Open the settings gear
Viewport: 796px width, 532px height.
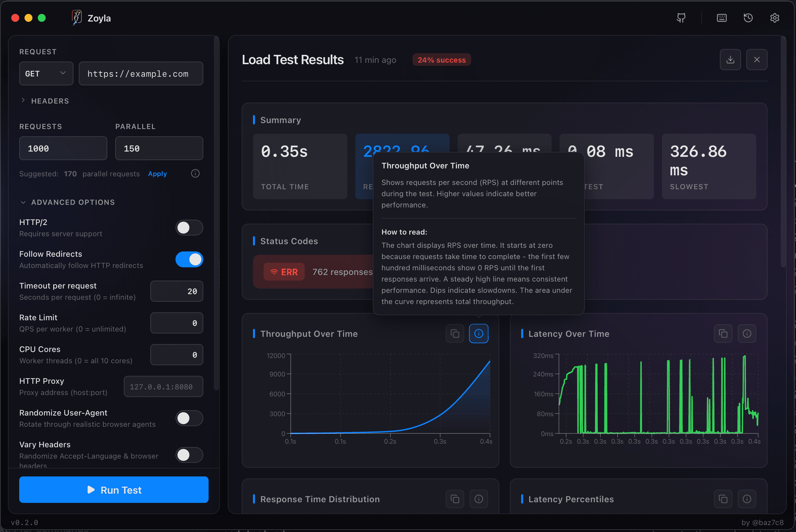pyautogui.click(x=774, y=18)
